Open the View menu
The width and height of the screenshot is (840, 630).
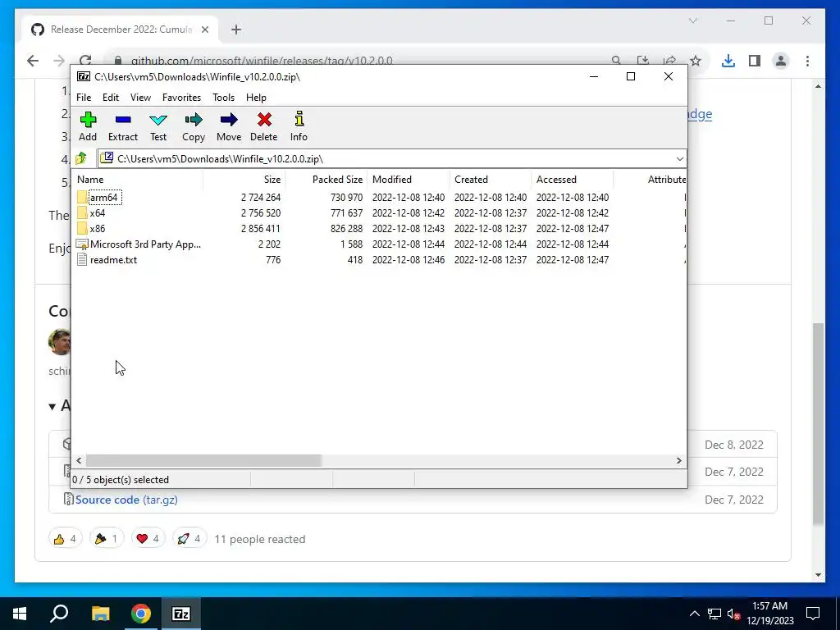140,98
